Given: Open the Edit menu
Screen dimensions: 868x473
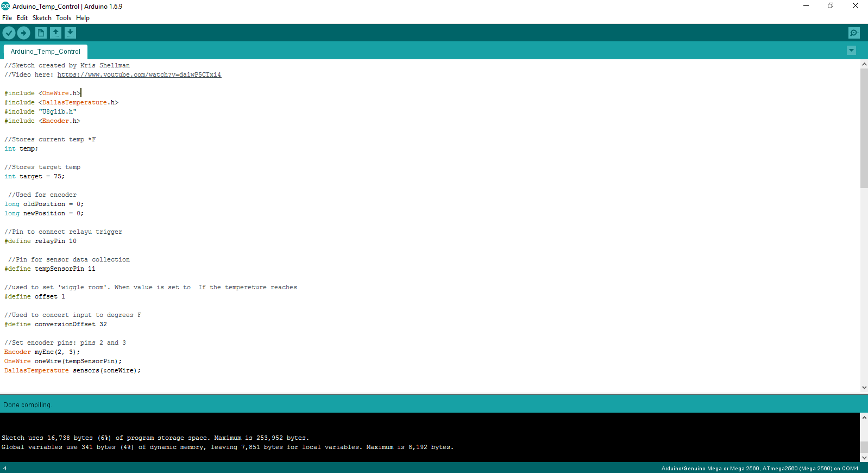Looking at the screenshot, I should tap(22, 18).
